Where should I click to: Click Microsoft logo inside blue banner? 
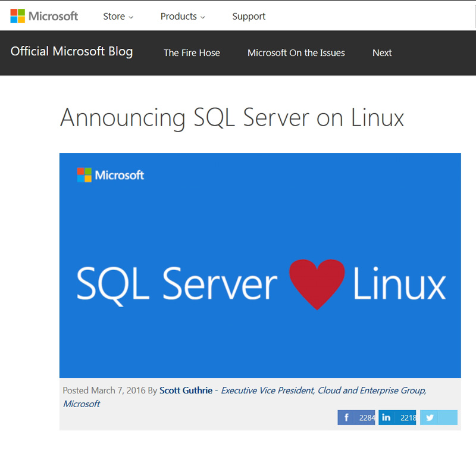tap(111, 175)
